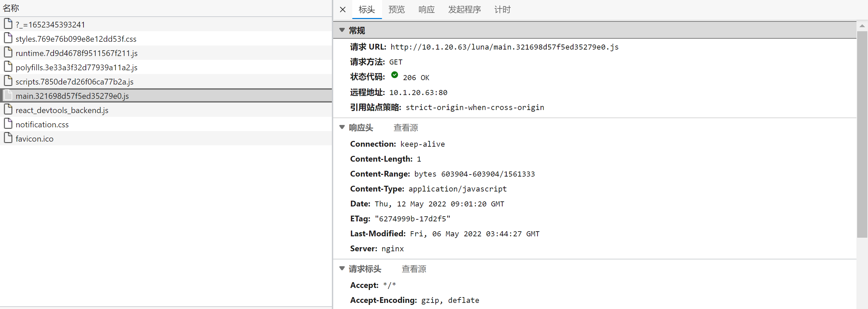The width and height of the screenshot is (868, 309).
Task: Collapse the 请求标头 (Request Headers) section
Action: point(342,268)
